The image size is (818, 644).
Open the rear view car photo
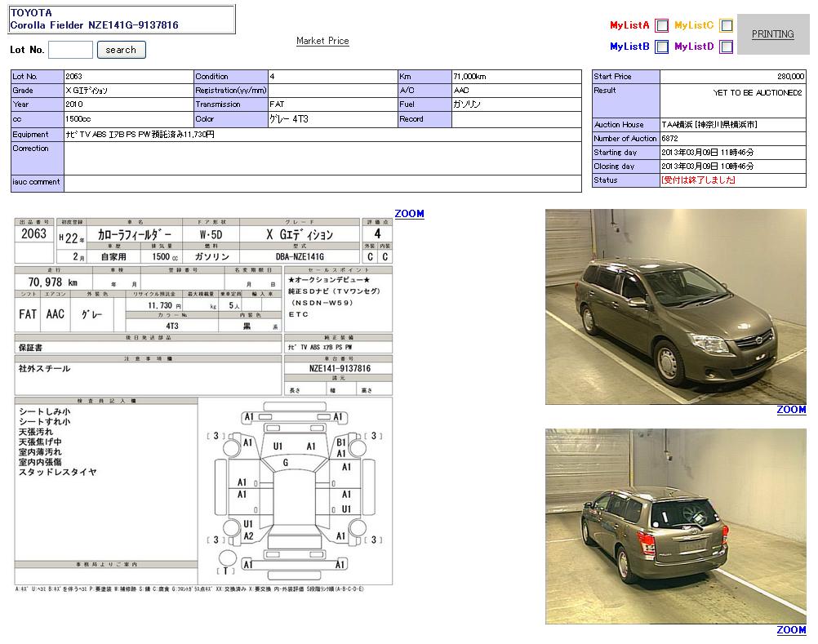[x=675, y=526]
